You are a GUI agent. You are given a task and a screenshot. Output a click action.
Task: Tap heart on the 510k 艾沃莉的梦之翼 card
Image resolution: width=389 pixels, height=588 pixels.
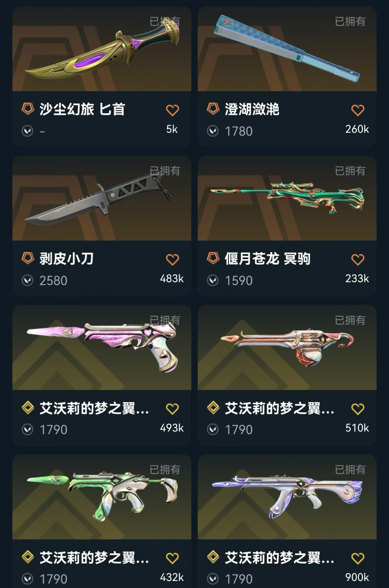tap(357, 409)
